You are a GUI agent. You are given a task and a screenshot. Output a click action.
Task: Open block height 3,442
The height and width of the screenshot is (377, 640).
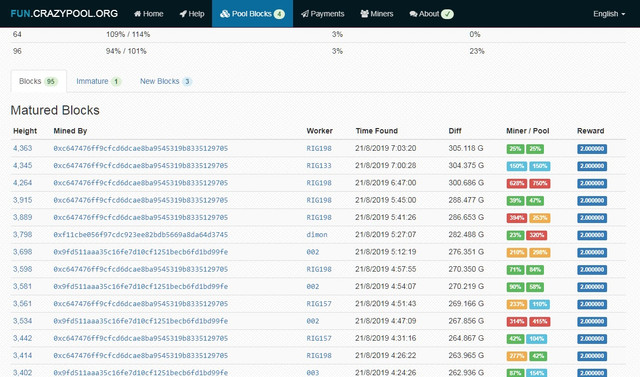pos(22,338)
